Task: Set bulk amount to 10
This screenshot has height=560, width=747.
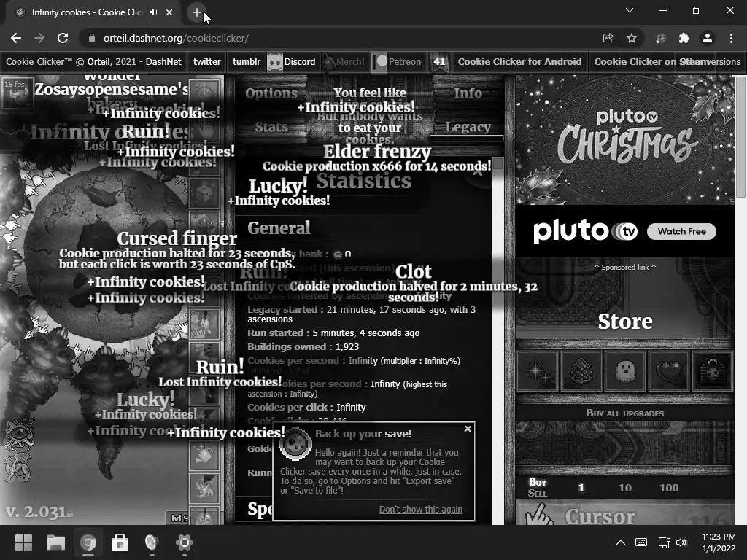Action: 625,488
